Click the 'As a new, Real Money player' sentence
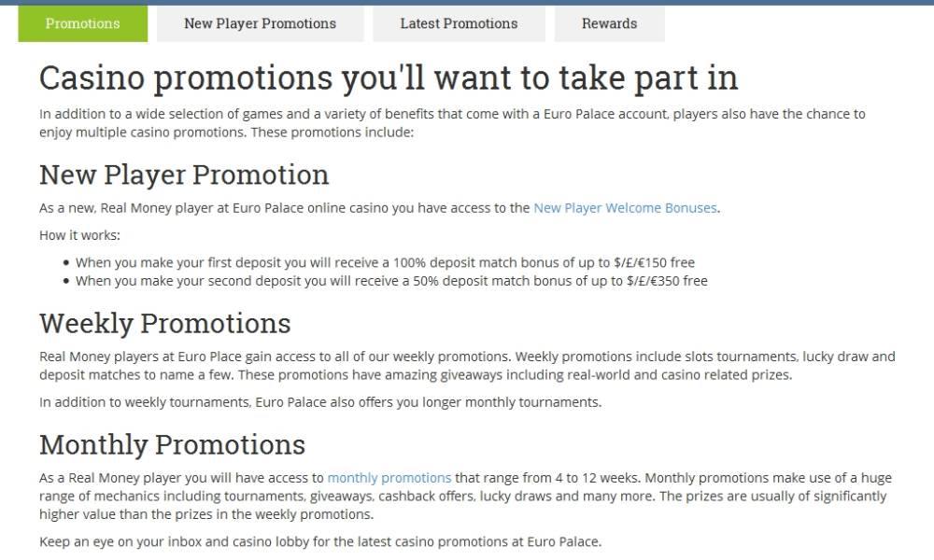 (x=380, y=208)
